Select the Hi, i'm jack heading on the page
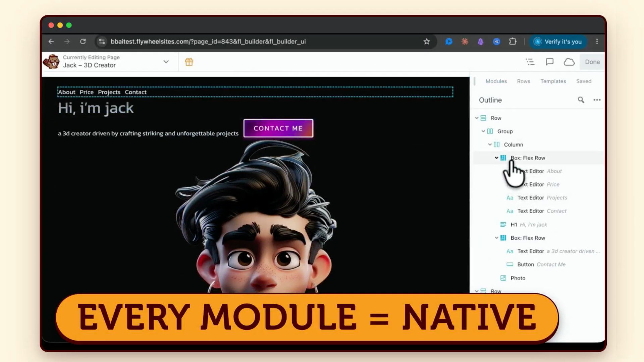This screenshot has width=644, height=362. click(96, 108)
